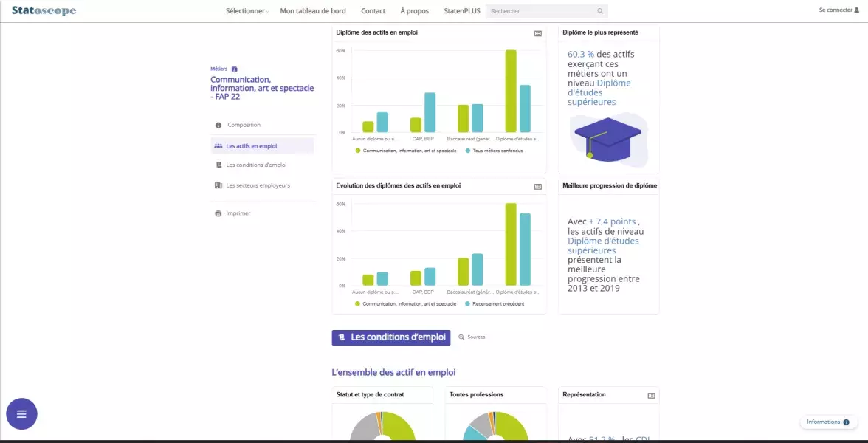Click the Représentation card table icon
Image resolution: width=868 pixels, height=443 pixels.
[x=651, y=396]
